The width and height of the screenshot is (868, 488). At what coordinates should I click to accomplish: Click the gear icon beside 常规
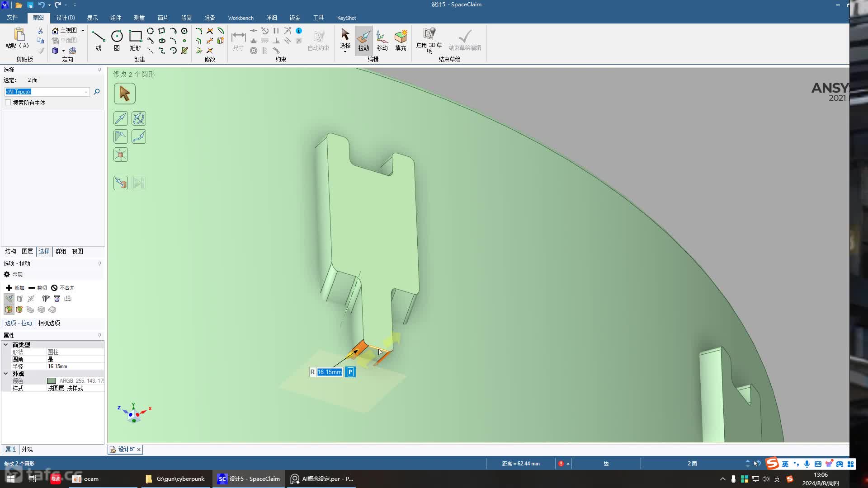7,274
